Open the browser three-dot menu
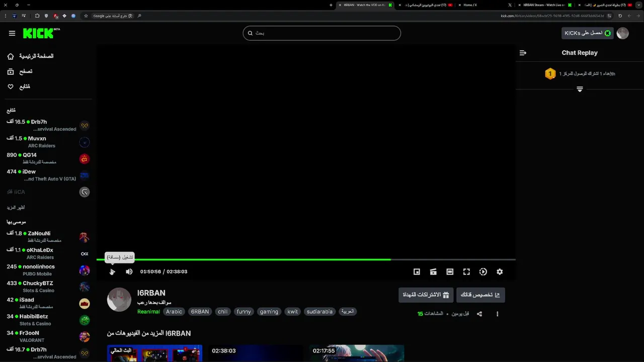644x362 pixels. pyautogui.click(x=6, y=16)
